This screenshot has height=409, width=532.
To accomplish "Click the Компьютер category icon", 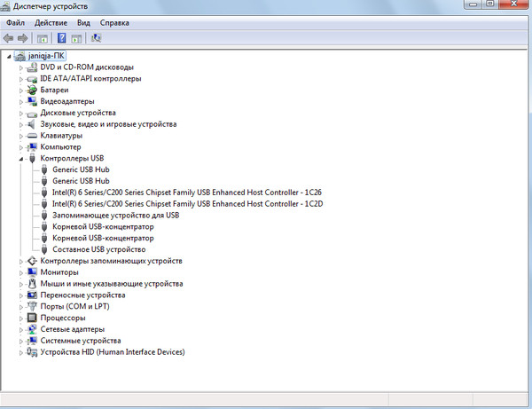I will click(32, 147).
